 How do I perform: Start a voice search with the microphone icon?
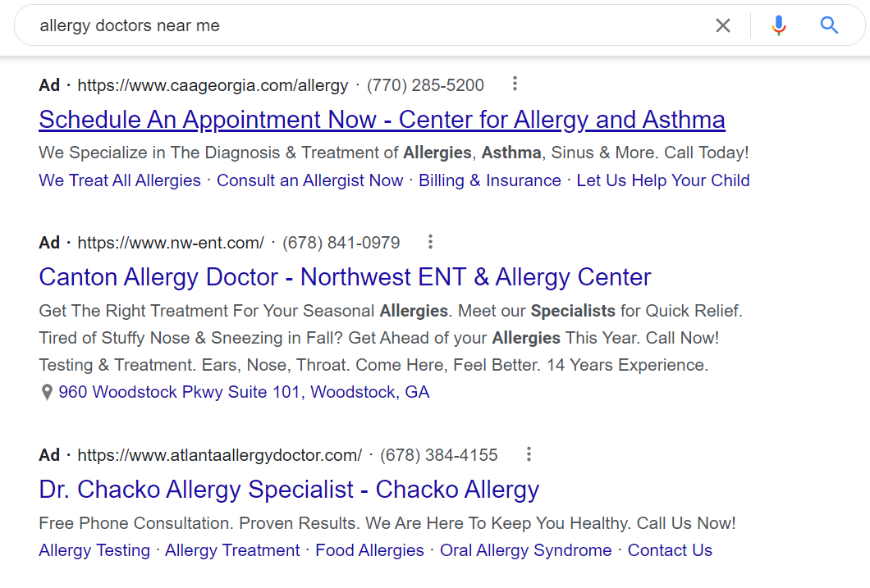click(x=778, y=25)
